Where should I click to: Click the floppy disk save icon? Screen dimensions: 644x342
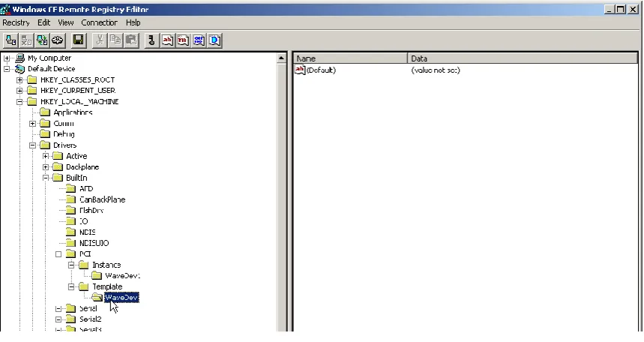coord(78,40)
